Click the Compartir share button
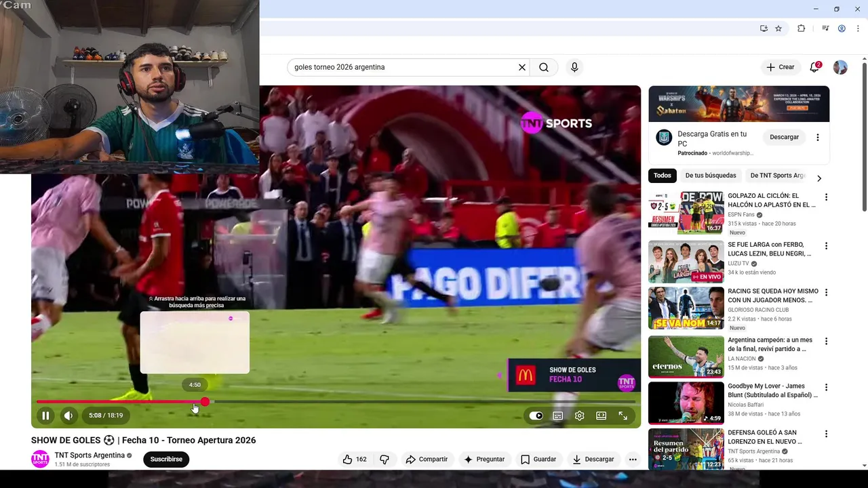Screen dimensions: 868x488 pyautogui.click(x=427, y=459)
